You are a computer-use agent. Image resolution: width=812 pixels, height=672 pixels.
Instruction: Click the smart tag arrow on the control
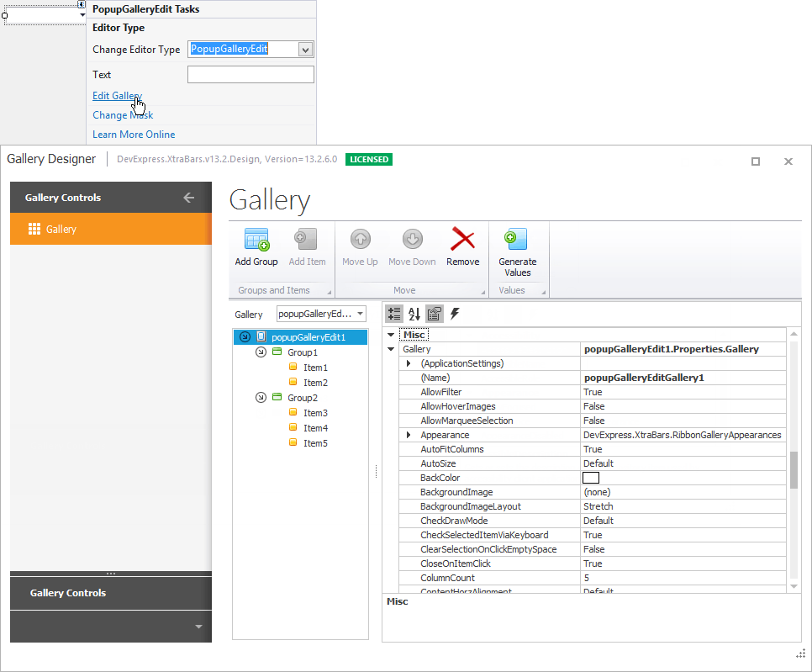pos(82,4)
